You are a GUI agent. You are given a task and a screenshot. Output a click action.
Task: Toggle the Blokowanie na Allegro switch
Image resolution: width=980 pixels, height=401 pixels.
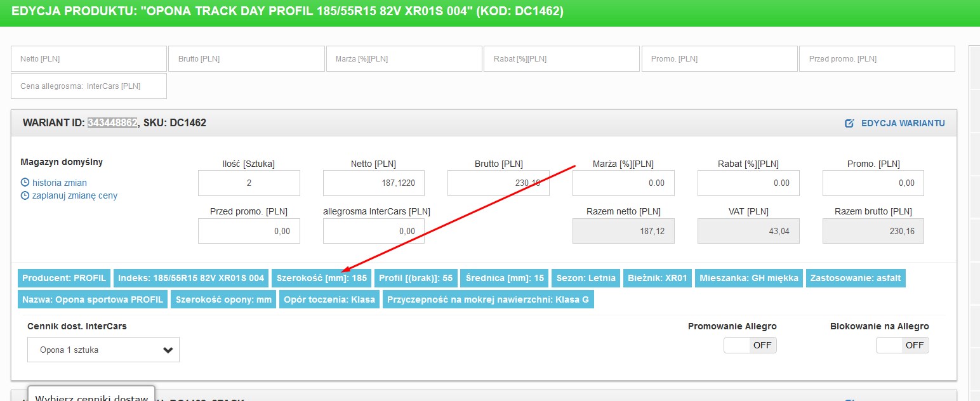[903, 345]
